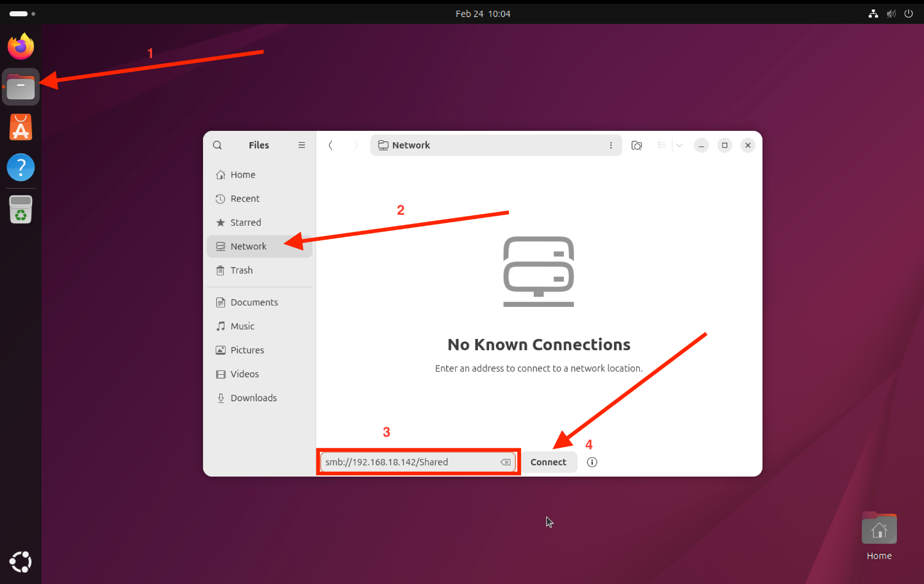Image resolution: width=924 pixels, height=584 pixels.
Task: Open the Files hamburger menu
Action: (301, 145)
